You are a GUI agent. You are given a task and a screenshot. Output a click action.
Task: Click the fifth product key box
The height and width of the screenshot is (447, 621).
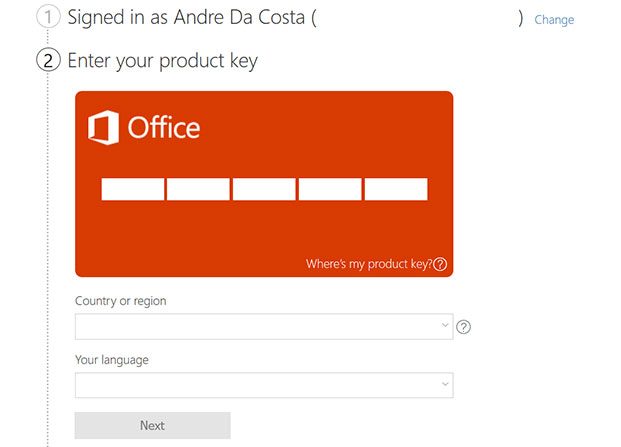point(396,189)
